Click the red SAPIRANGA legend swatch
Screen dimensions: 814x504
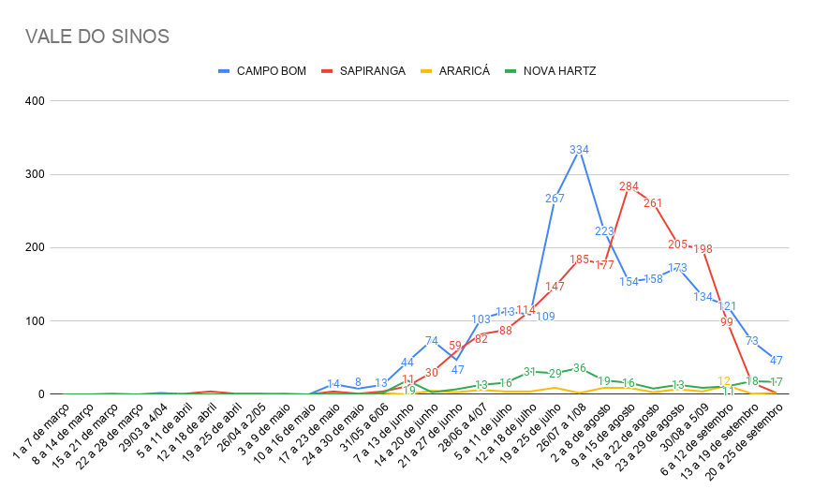(327, 71)
